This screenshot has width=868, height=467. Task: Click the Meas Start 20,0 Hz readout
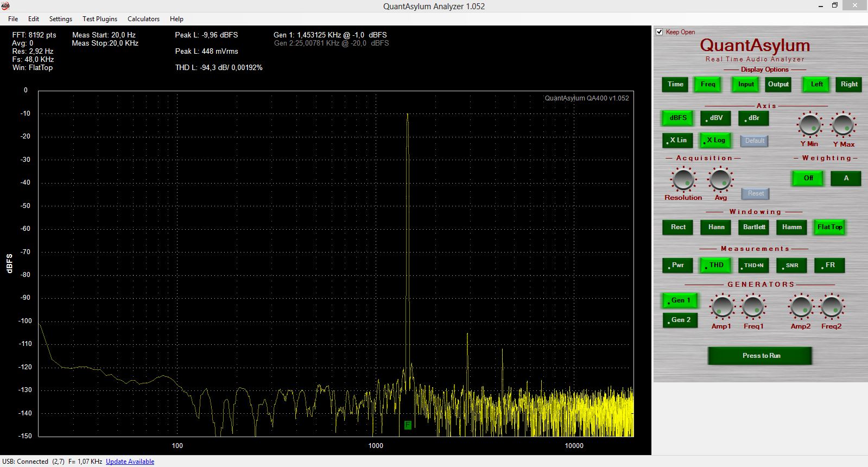point(104,35)
